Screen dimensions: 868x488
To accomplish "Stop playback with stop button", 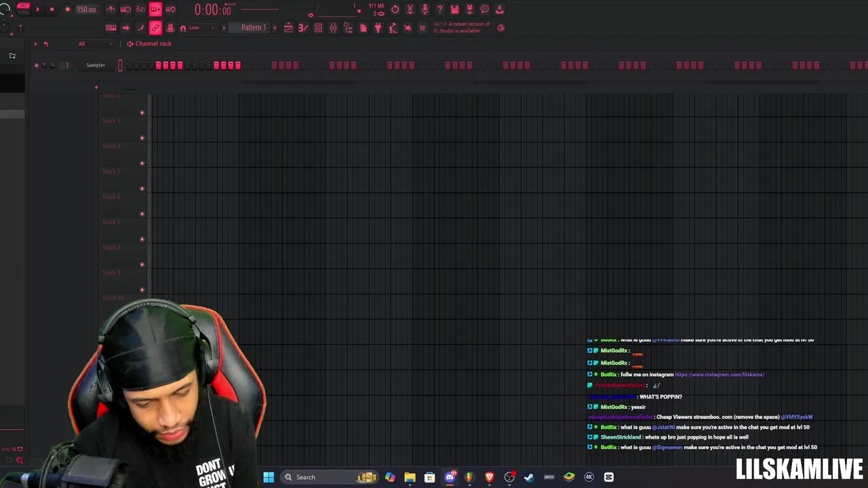I will click(52, 9).
